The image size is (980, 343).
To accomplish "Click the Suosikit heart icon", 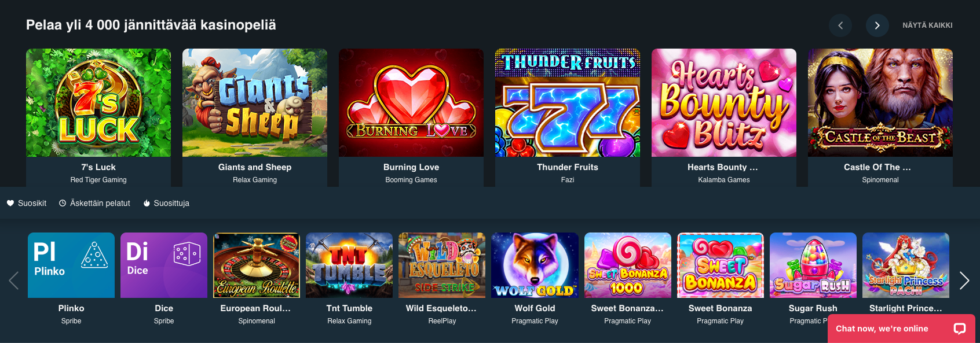I will 10,203.
